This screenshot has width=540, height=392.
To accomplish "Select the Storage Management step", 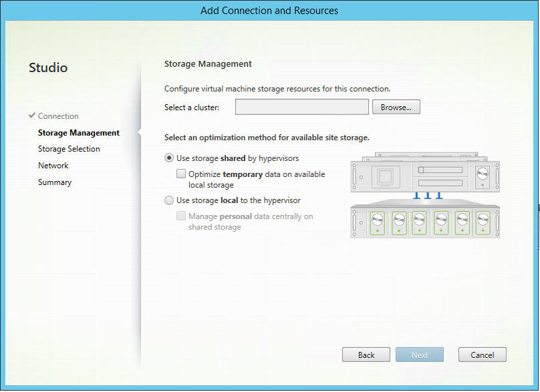I will [79, 133].
